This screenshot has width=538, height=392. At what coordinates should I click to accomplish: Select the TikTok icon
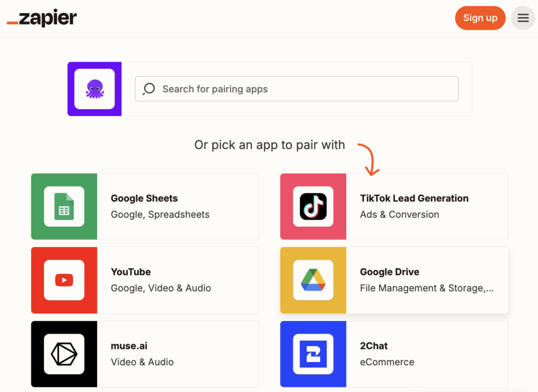click(313, 207)
